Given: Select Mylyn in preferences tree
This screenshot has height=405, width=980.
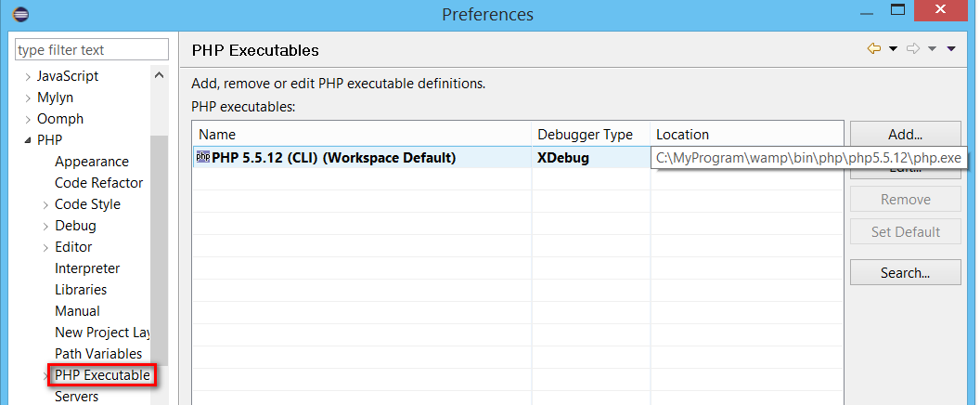Looking at the screenshot, I should (55, 98).
